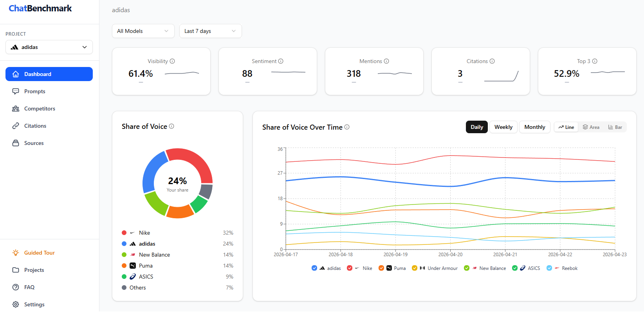Screen dimensions: 644x313
Task: Click the Mentions 318 card
Action: pos(374,71)
